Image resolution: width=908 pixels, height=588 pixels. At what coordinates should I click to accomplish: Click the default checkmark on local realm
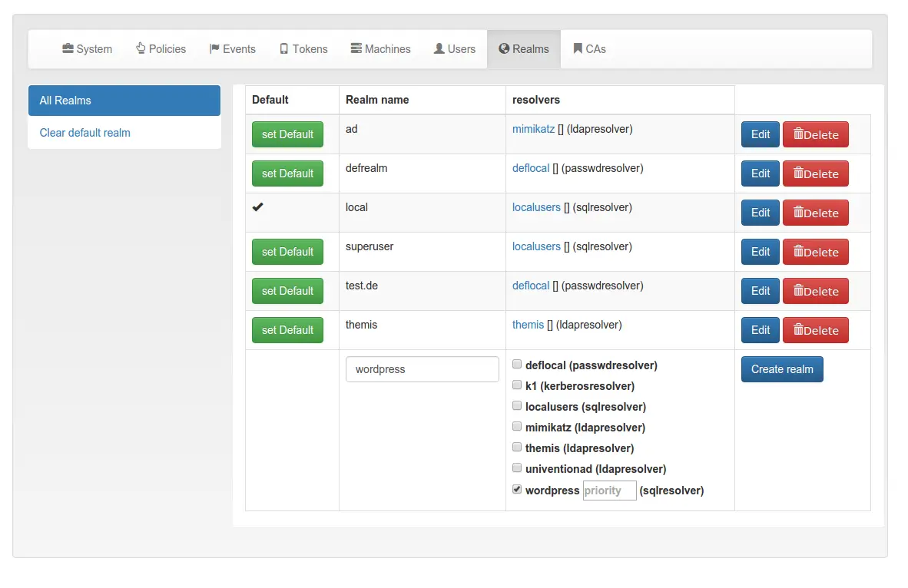[257, 206]
